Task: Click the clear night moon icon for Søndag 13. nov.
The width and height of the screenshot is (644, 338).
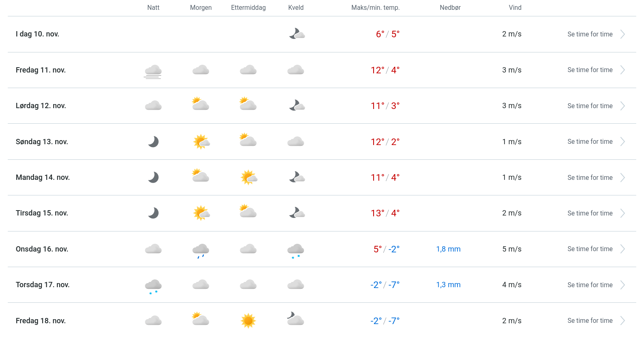Action: (x=153, y=142)
